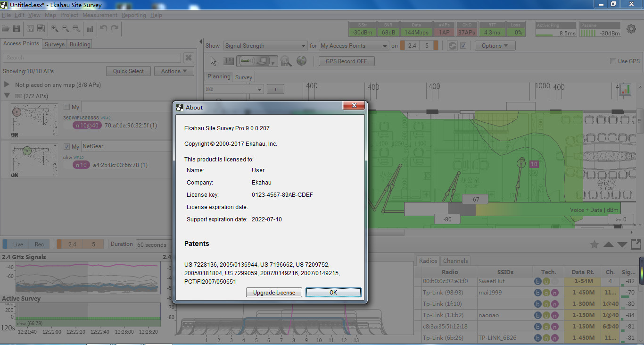Click the -67 legend threshold marker
This screenshot has width=644, height=345.
476,199
